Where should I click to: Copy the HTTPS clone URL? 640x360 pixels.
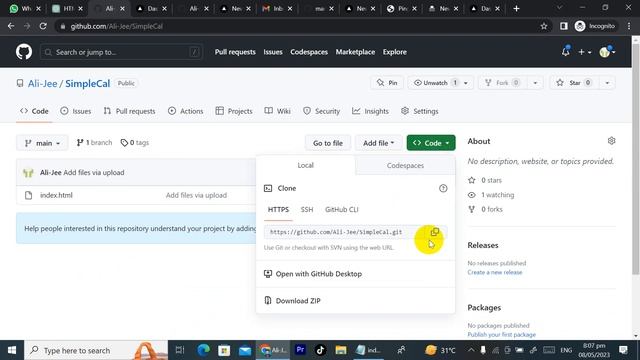[435, 232]
